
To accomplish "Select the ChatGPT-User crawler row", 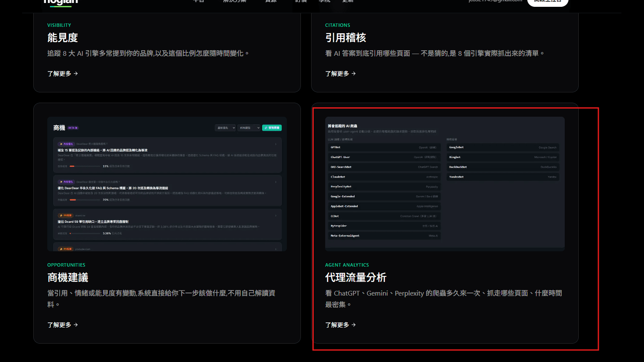I will 384,157.
